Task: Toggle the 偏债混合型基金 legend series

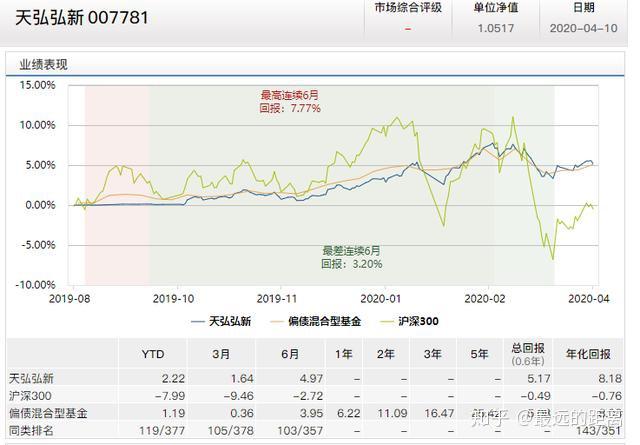Action: (x=316, y=321)
